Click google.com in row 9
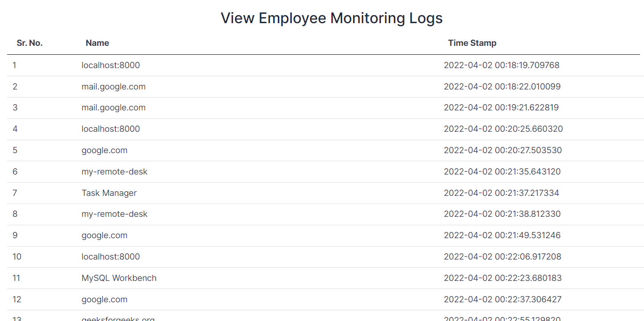The image size is (644, 321). coord(105,236)
